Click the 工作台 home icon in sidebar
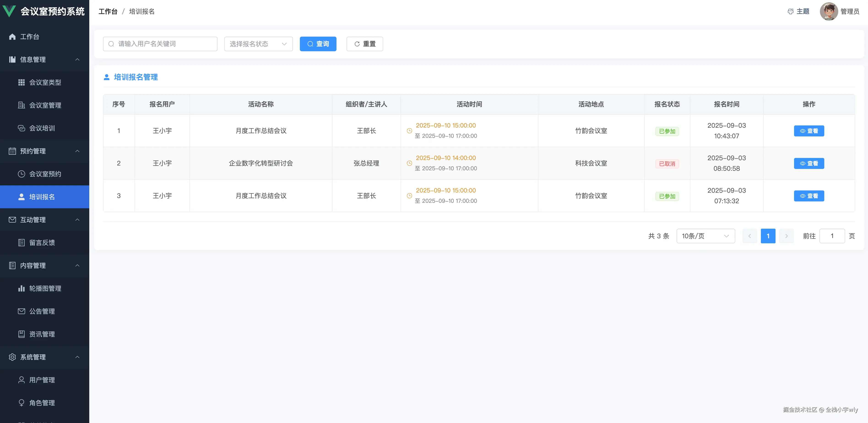Image resolution: width=868 pixels, height=423 pixels. coord(12,36)
